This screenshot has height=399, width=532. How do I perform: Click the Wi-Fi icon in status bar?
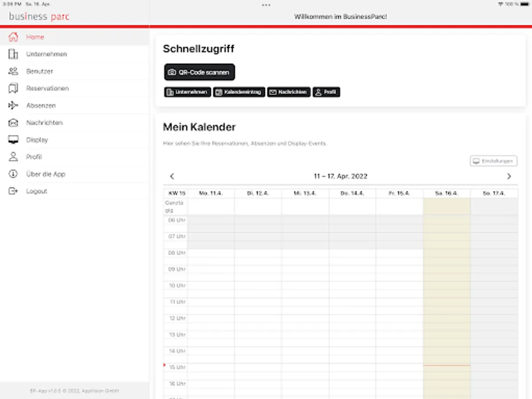pos(501,4)
